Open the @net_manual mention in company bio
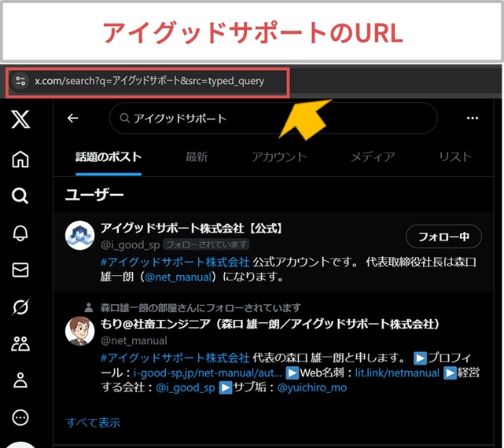This screenshot has height=448, width=504. point(178,277)
